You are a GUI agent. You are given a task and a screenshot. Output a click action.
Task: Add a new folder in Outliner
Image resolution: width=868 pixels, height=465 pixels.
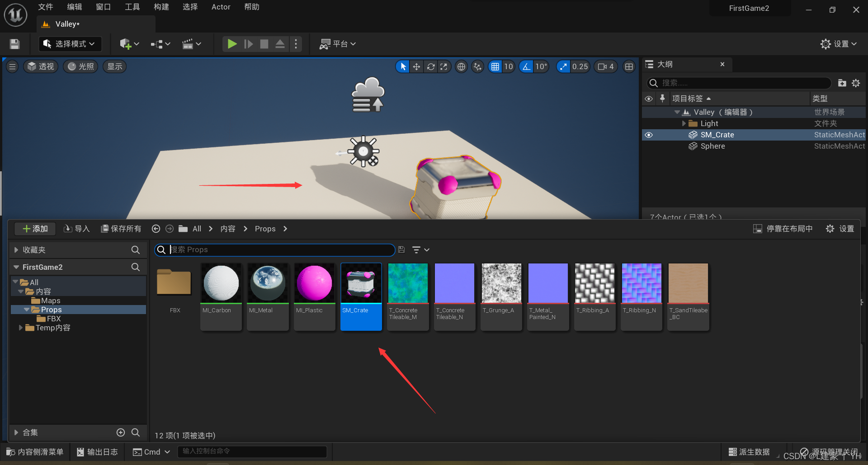coord(842,83)
